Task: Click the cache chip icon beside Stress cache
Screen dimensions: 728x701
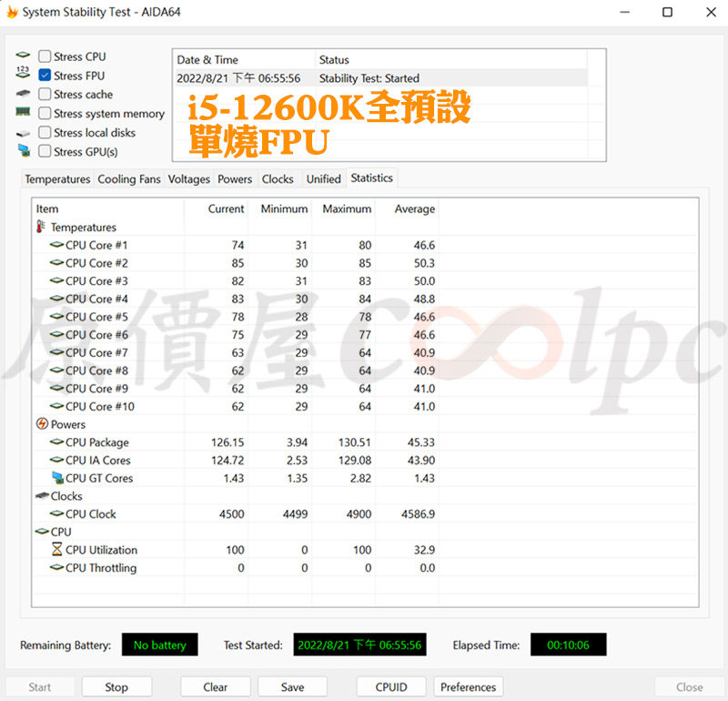Action: coord(23,94)
